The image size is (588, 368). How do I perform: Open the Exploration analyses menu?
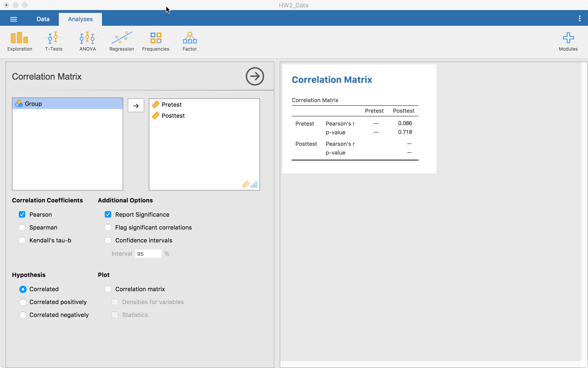(x=20, y=41)
